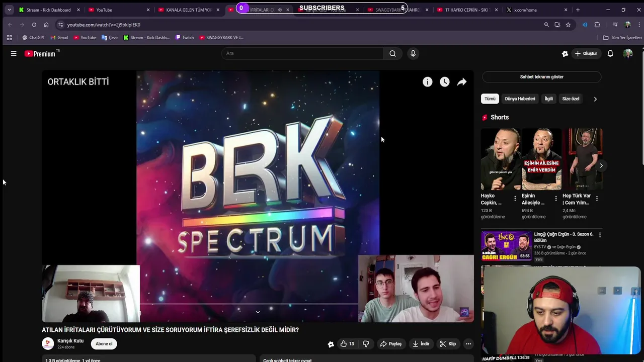Viewport: 644px width, 362px height.
Task: Download the video with İndir
Action: (x=421, y=344)
